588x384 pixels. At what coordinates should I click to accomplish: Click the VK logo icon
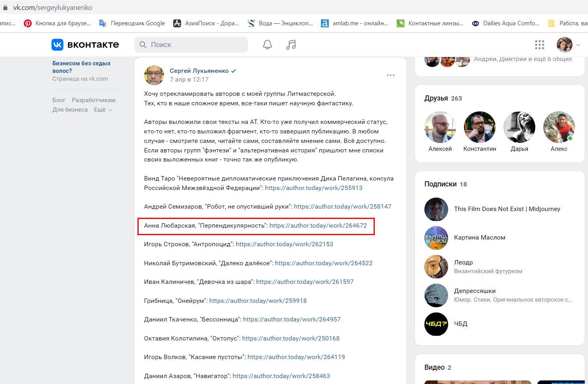[57, 45]
